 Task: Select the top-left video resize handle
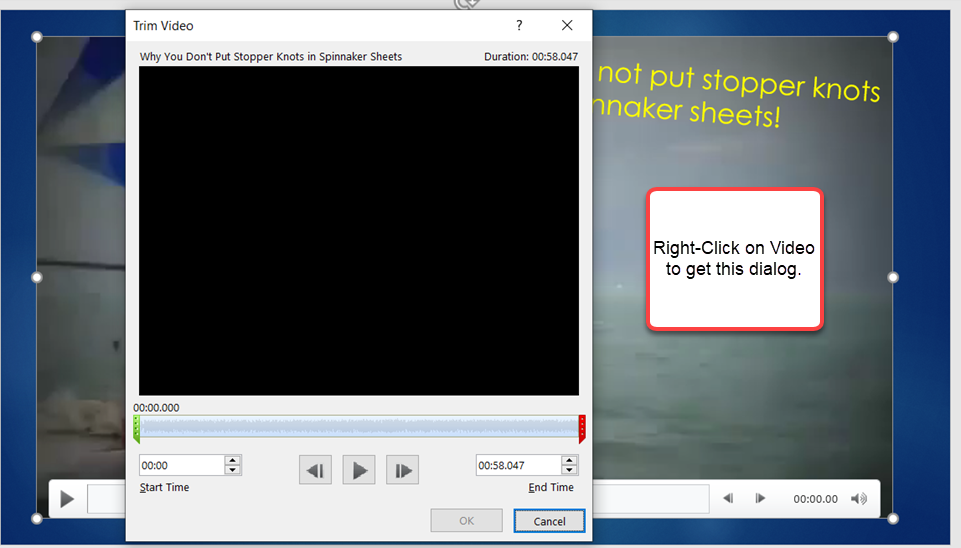(x=37, y=37)
